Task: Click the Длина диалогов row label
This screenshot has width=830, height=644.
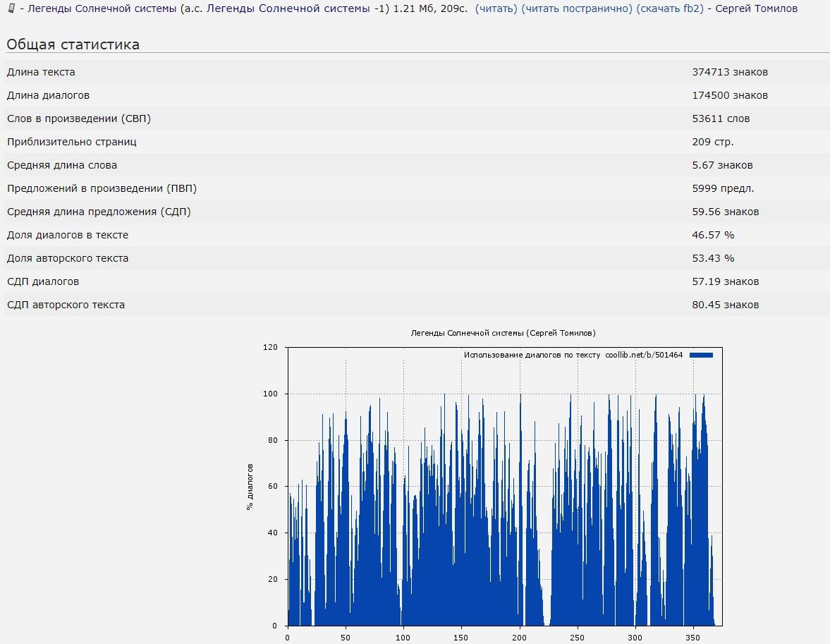Action: click(48, 95)
